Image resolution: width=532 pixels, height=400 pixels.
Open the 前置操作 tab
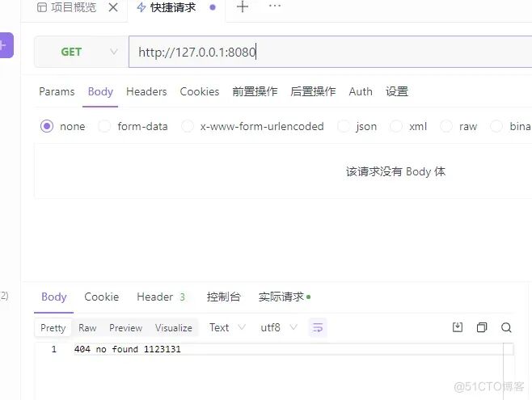click(x=255, y=91)
